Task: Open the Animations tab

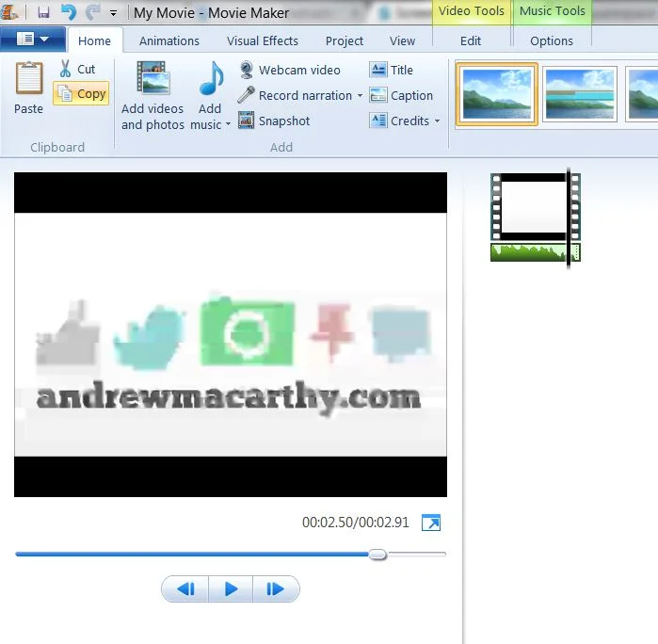Action: [169, 40]
